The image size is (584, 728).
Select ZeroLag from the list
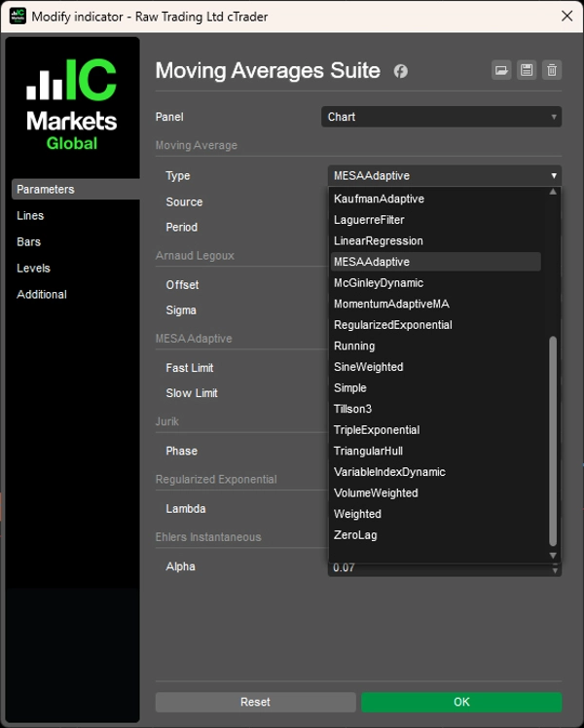click(x=436, y=535)
